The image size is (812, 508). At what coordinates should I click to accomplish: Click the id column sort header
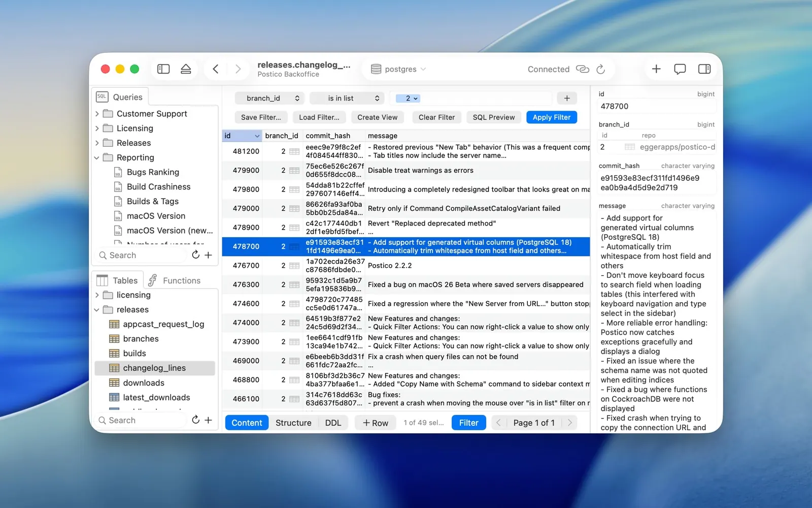coord(242,136)
